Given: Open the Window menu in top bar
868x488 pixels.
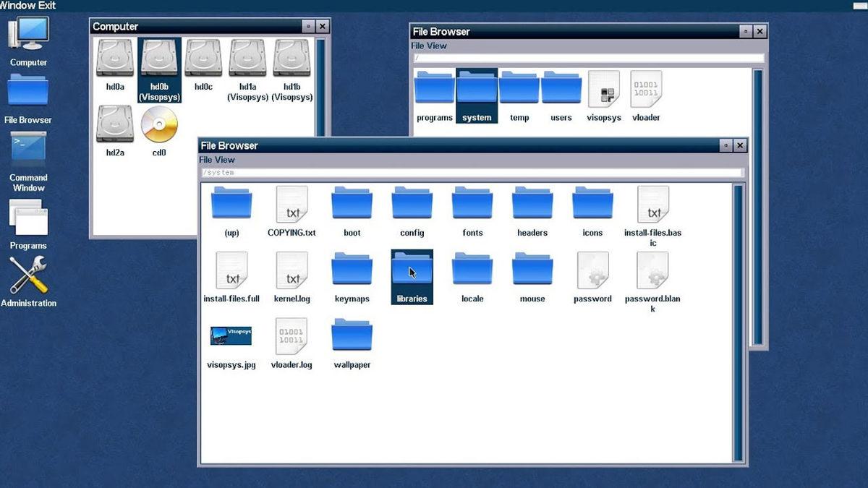Looking at the screenshot, I should pos(16,5).
